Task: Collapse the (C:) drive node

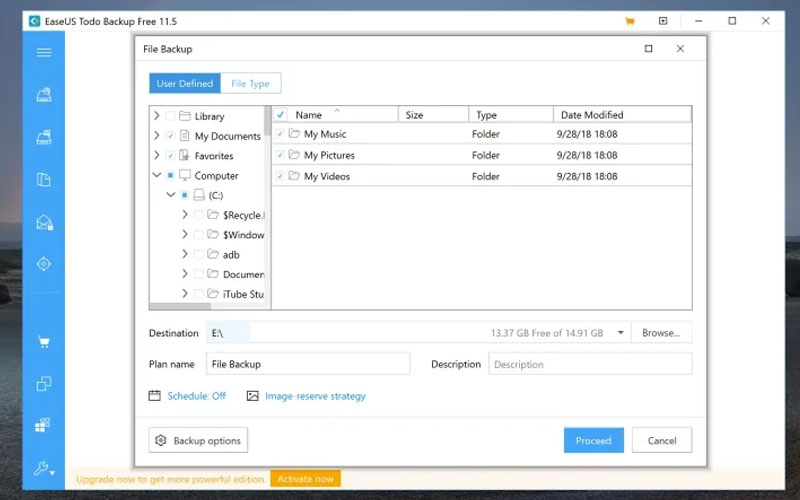Action: pos(171,195)
